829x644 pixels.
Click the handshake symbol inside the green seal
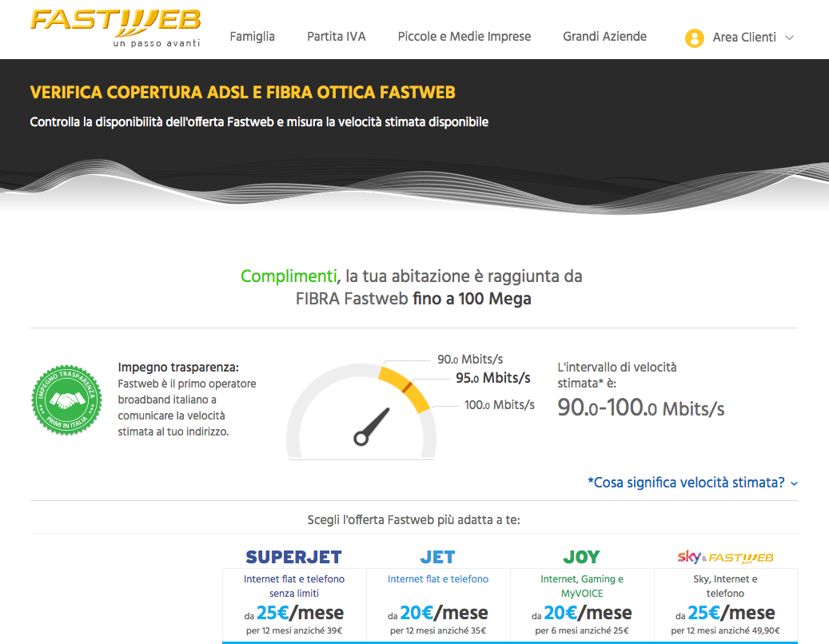[67, 400]
